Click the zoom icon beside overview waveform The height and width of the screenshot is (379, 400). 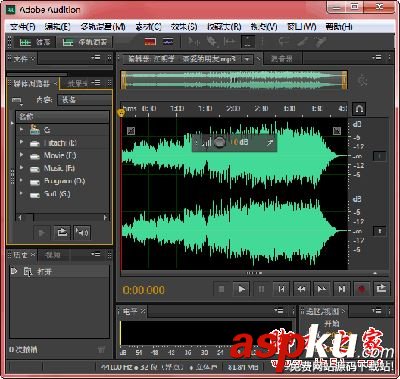coord(362,80)
